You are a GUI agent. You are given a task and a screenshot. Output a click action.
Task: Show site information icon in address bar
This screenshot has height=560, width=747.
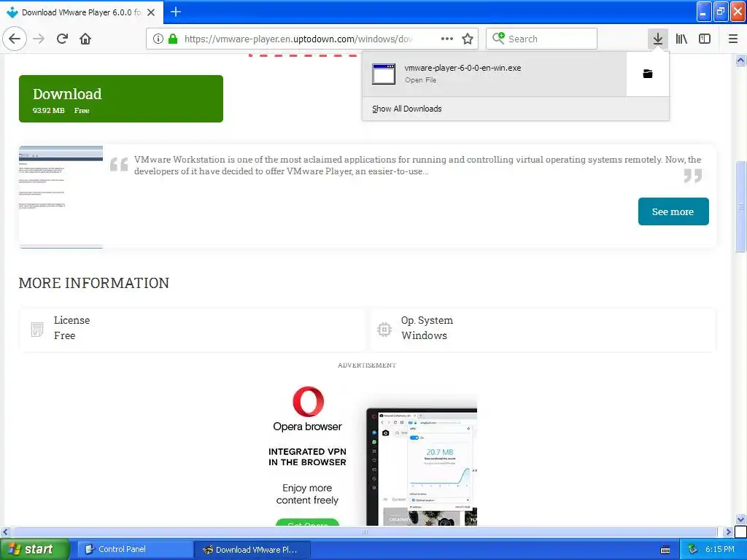[x=158, y=39]
